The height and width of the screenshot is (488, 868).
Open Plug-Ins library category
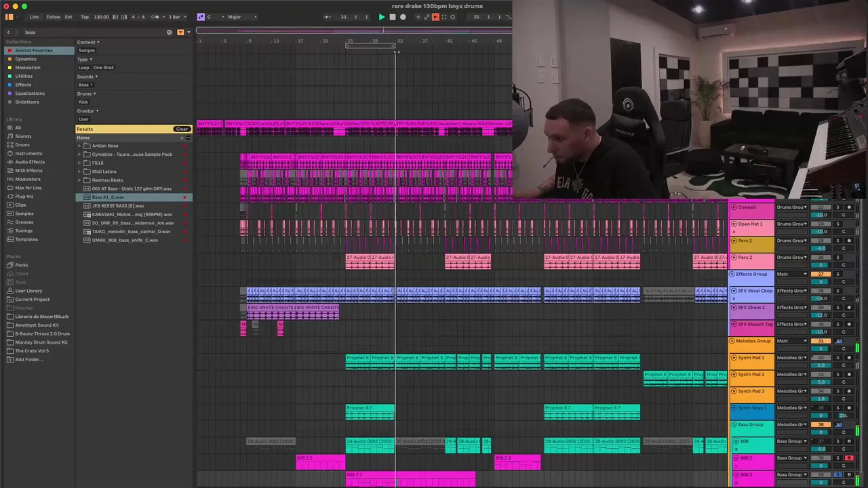pyautogui.click(x=24, y=197)
